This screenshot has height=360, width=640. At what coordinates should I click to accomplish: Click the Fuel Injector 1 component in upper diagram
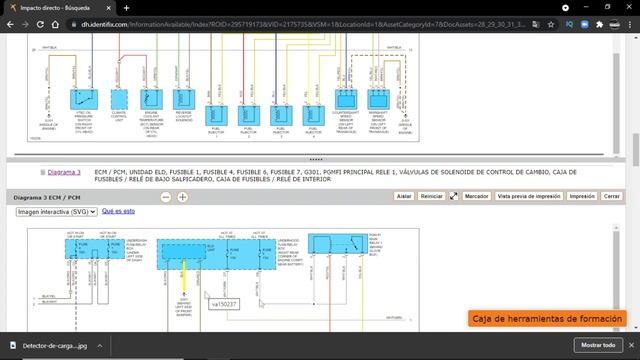(216, 116)
